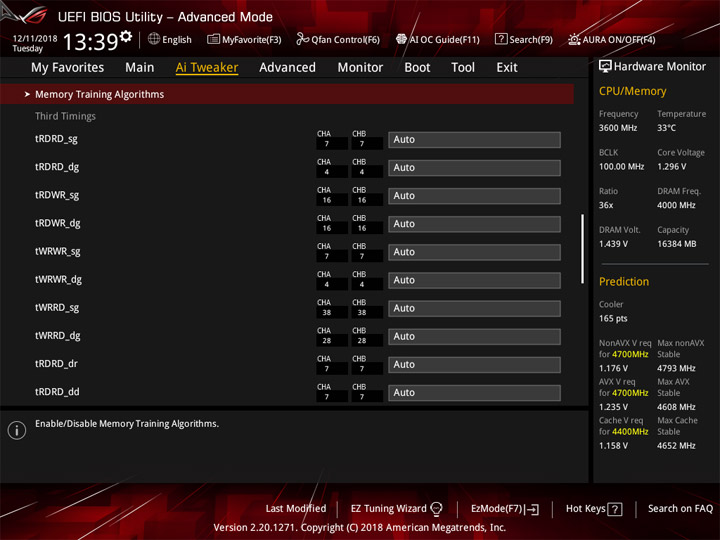Show Hot Keys
The width and height of the screenshot is (720, 540).
[594, 509]
